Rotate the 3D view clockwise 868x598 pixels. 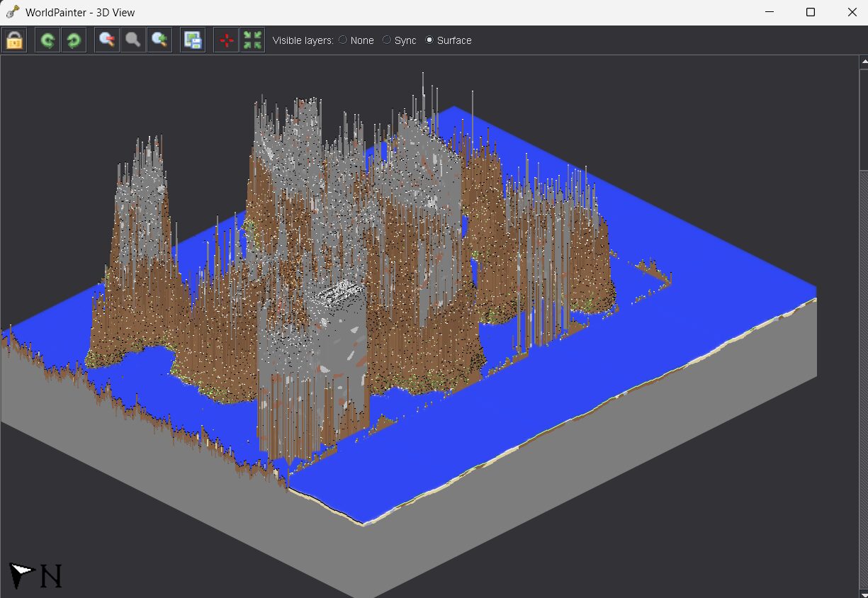coord(73,40)
